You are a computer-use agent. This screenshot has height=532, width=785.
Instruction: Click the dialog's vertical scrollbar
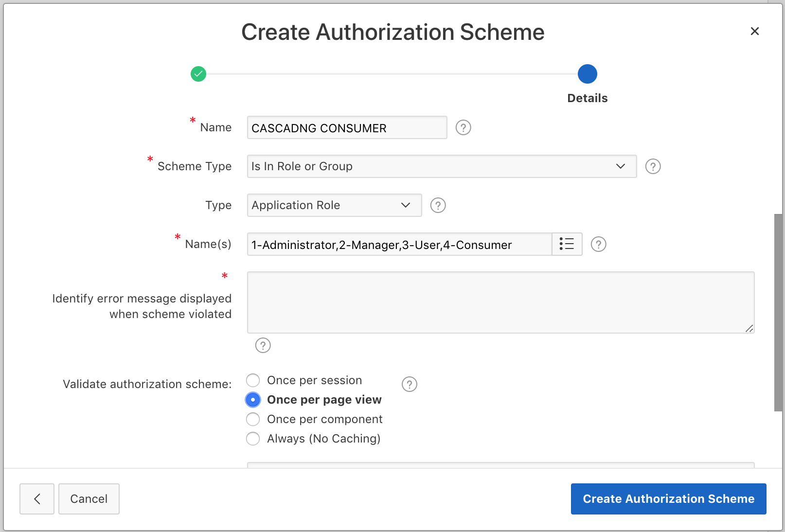coord(778,311)
